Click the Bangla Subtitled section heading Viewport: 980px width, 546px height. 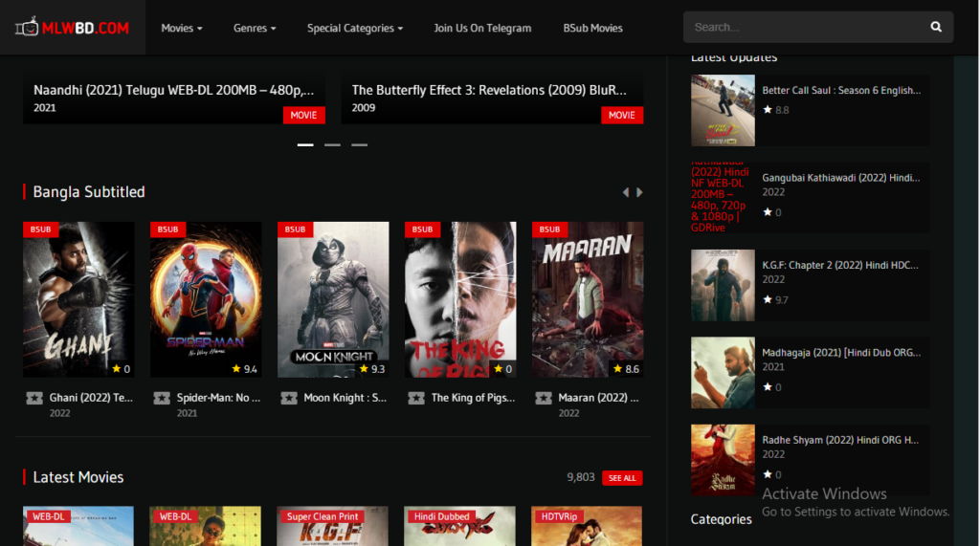(89, 192)
